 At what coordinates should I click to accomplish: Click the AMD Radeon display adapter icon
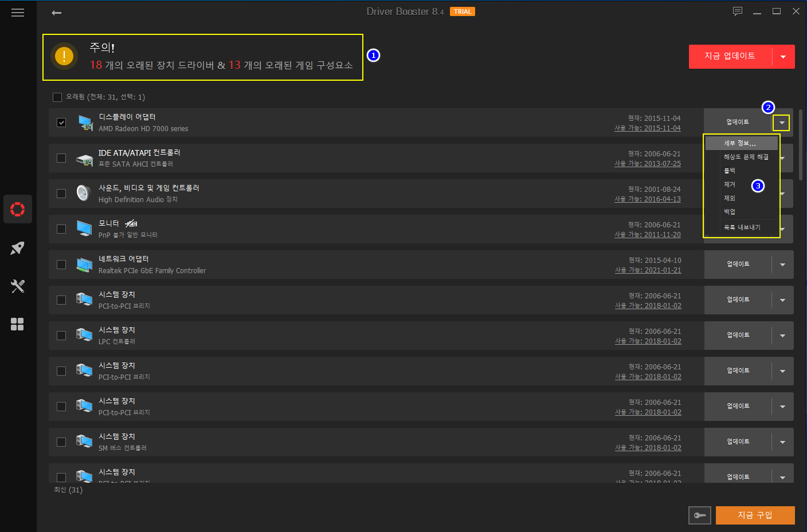85,123
